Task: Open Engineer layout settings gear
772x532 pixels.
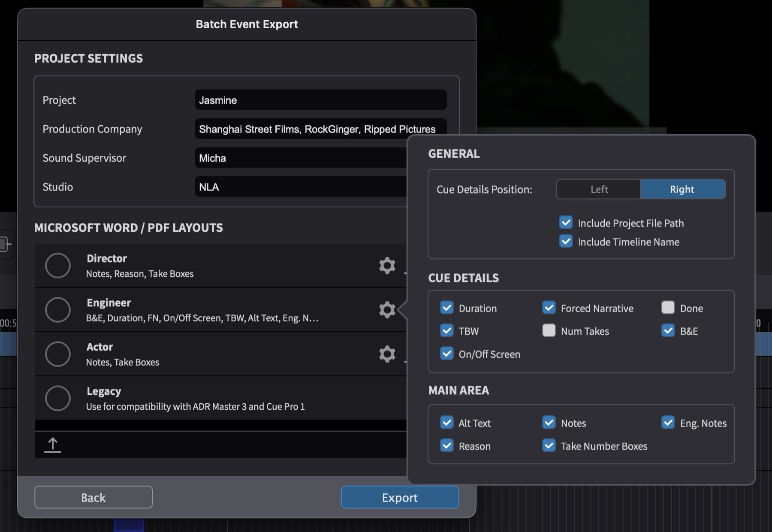Action: tap(387, 309)
